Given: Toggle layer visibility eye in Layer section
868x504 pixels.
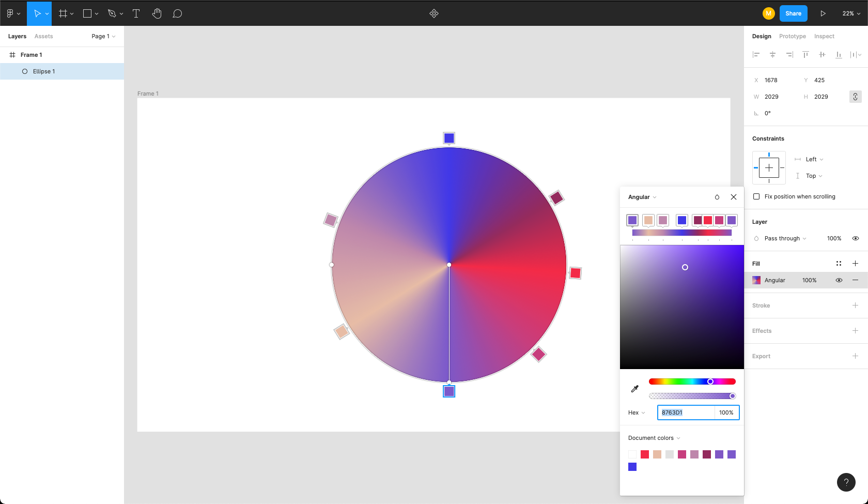Looking at the screenshot, I should click(x=856, y=238).
